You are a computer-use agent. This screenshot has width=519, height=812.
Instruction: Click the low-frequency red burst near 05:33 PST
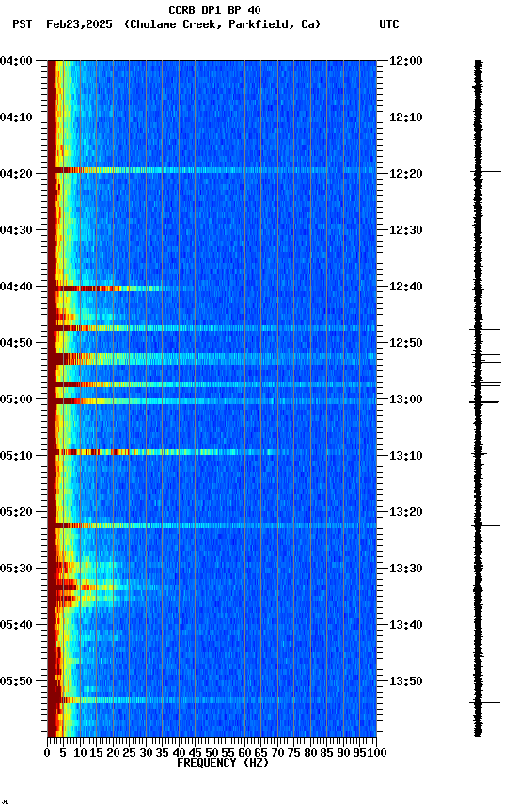tap(93, 587)
